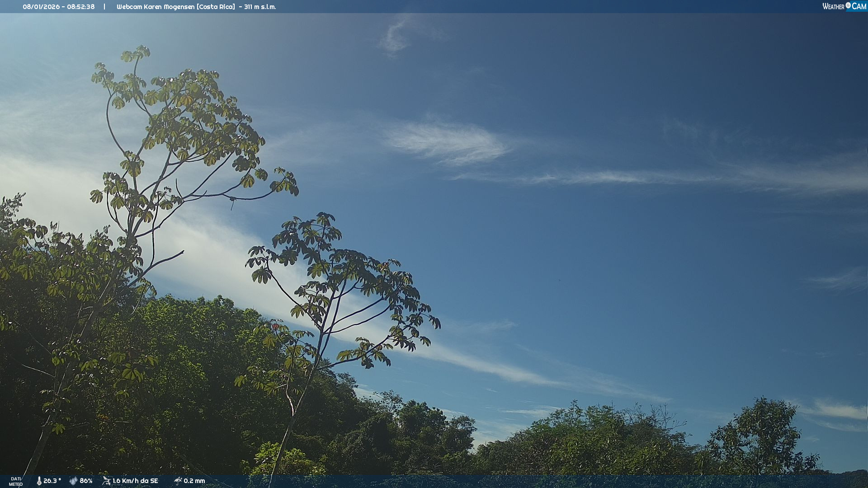Click the 08/01/2026 date stamp
The image size is (868, 488).
point(41,7)
